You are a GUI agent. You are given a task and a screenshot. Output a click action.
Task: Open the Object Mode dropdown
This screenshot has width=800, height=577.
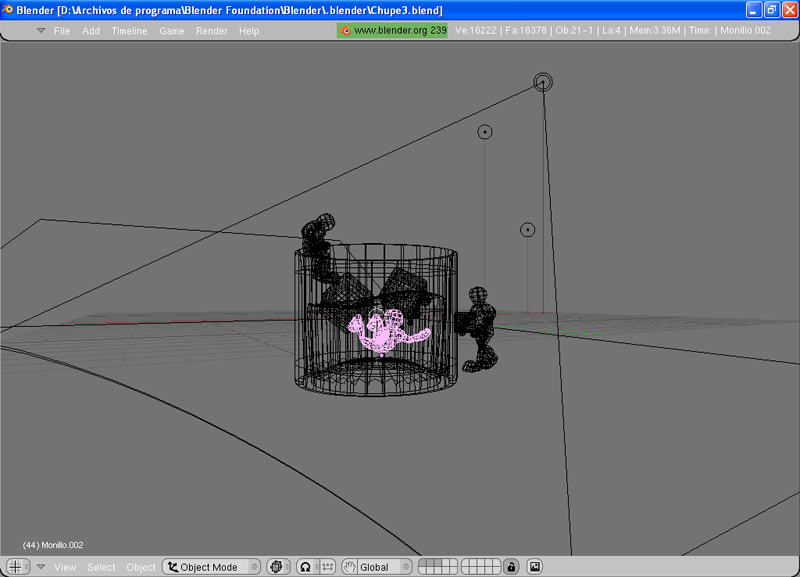(x=212, y=567)
